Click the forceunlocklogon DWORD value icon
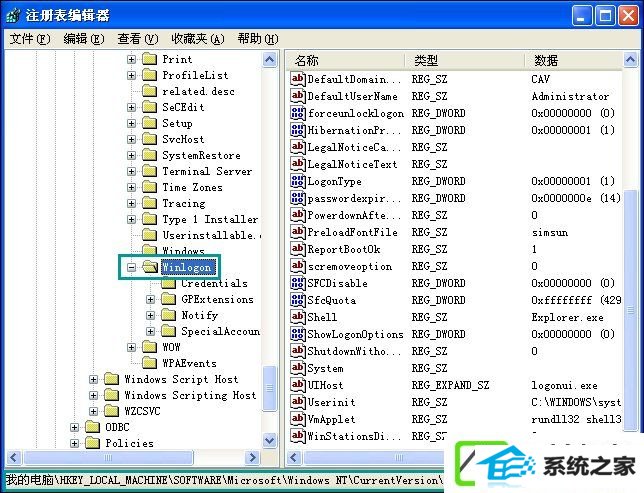The image size is (644, 493). [x=298, y=113]
